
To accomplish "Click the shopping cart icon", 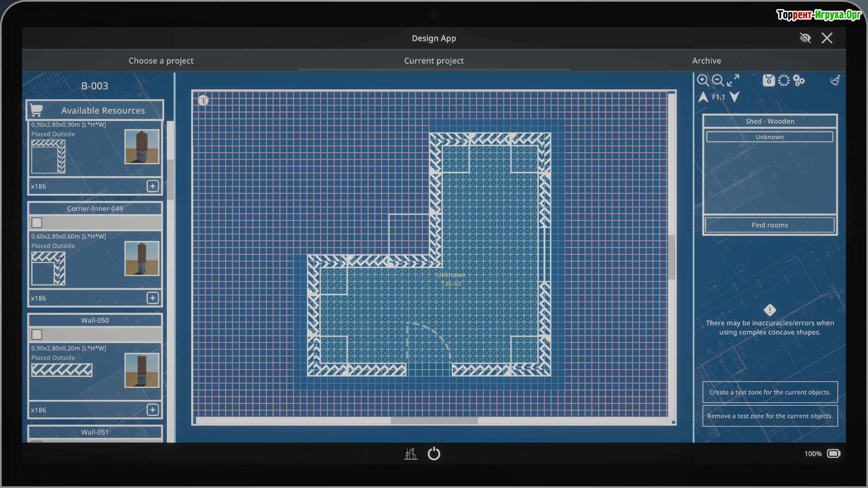I will click(36, 110).
